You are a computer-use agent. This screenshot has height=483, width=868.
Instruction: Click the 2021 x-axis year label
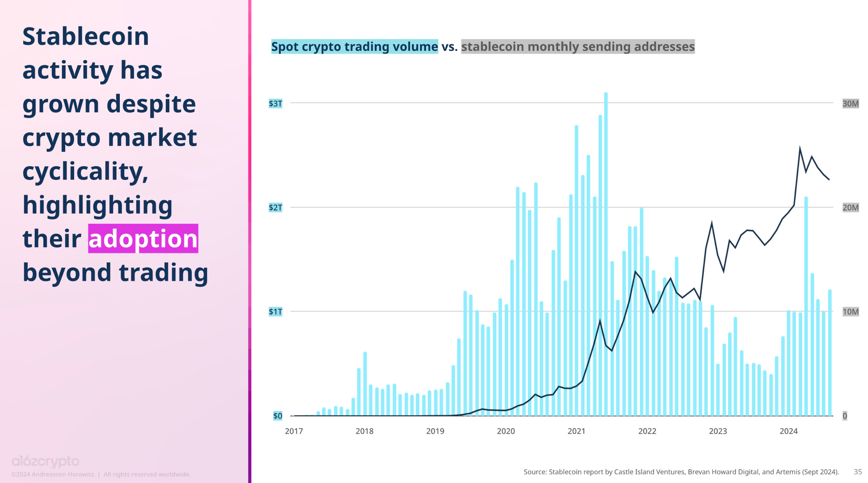tap(576, 431)
